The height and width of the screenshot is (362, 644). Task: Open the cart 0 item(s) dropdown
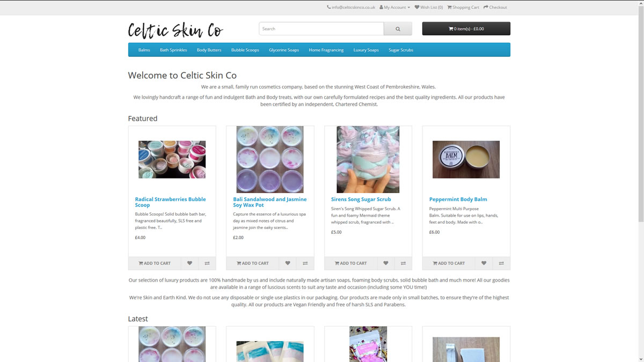coord(466,29)
